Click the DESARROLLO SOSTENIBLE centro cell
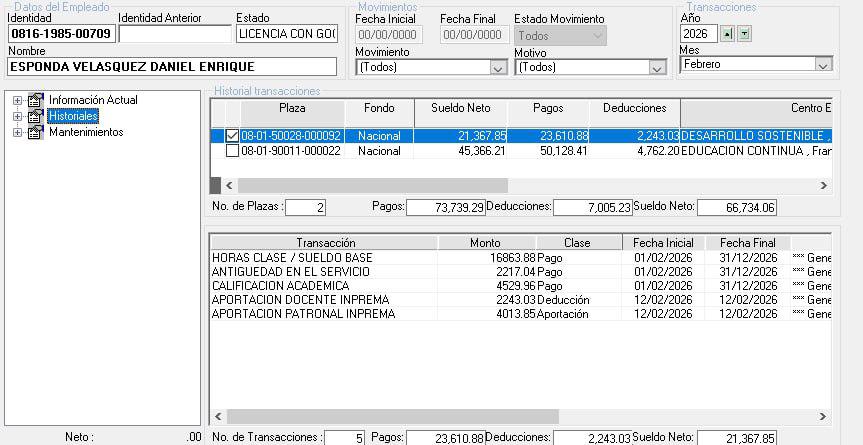The height and width of the screenshot is (445, 863). tap(756, 135)
